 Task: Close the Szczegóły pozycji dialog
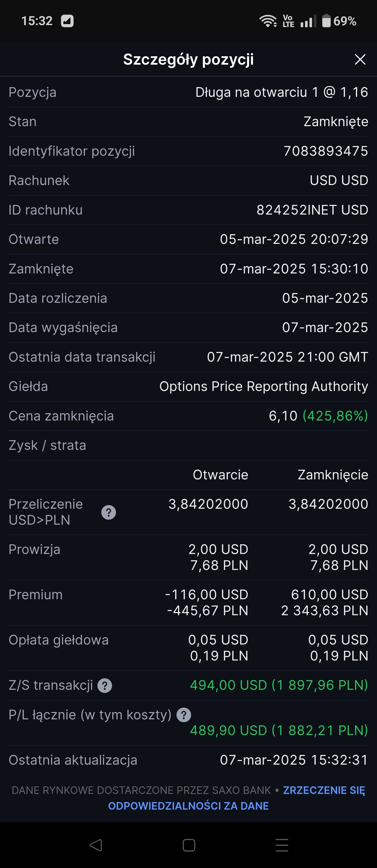coord(360,60)
